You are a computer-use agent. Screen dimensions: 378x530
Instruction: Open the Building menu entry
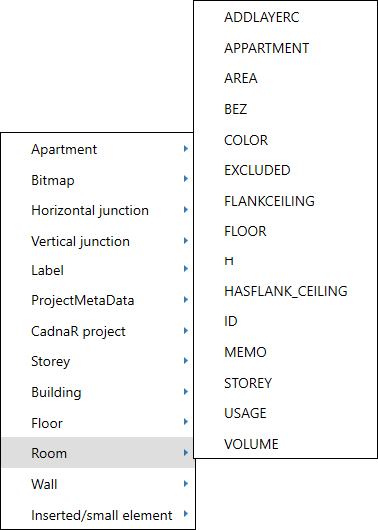98,392
